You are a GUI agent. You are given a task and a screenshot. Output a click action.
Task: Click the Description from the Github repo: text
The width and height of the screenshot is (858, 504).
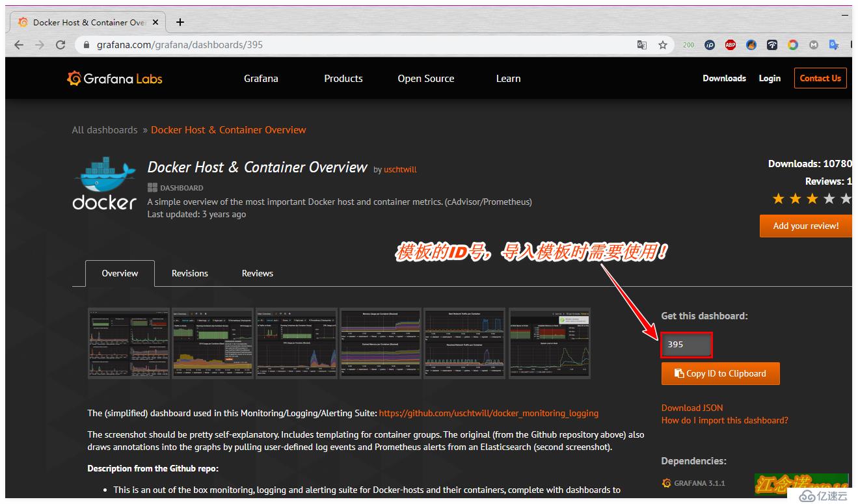[153, 468]
